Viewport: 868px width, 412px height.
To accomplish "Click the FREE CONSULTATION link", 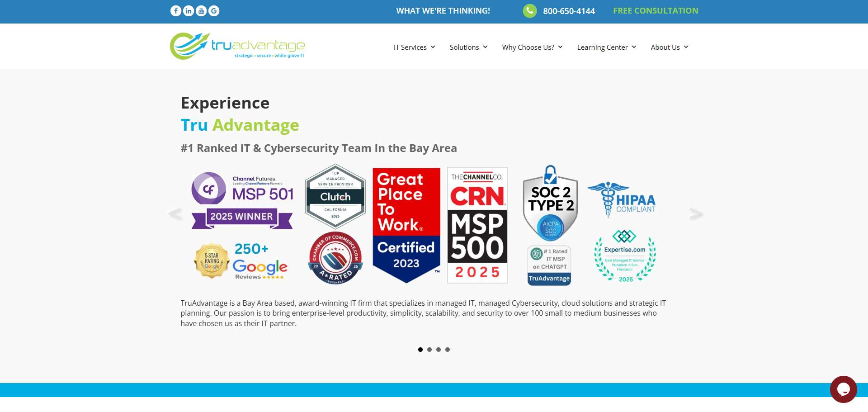I will pos(656,11).
